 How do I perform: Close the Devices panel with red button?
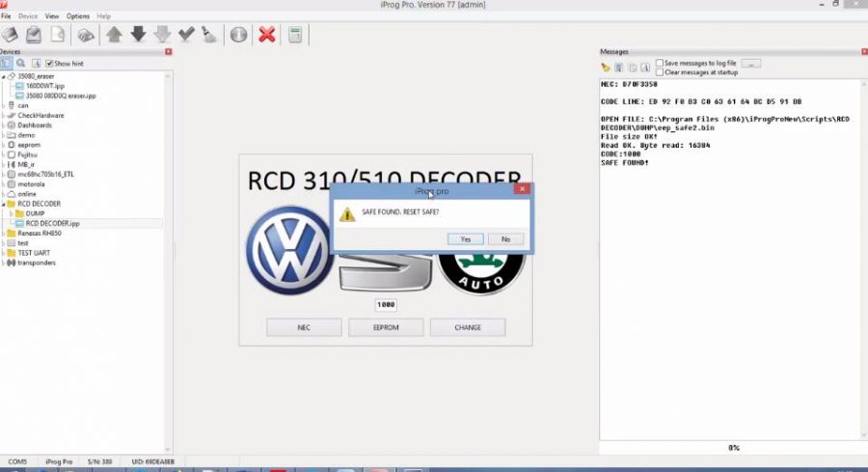click(x=168, y=51)
